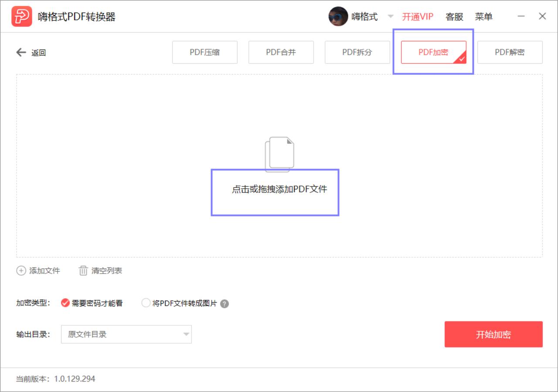Switch to the PDF压缩 tab

point(205,52)
